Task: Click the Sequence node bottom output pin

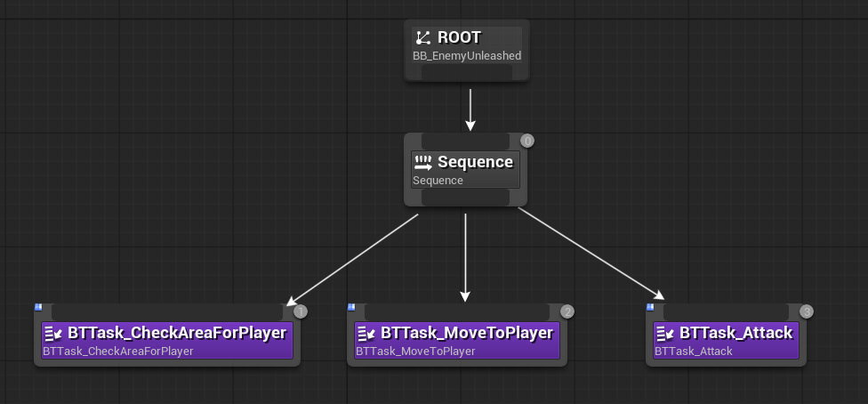Action: click(465, 198)
